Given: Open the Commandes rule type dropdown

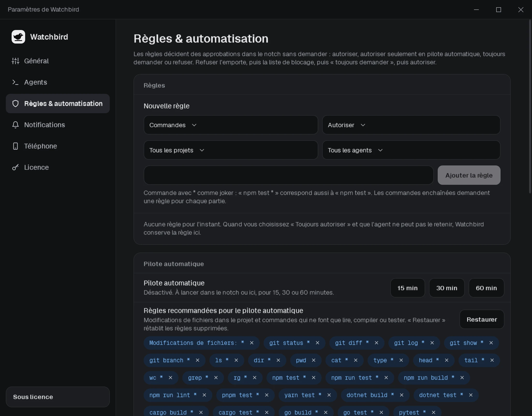Looking at the screenshot, I should point(231,125).
